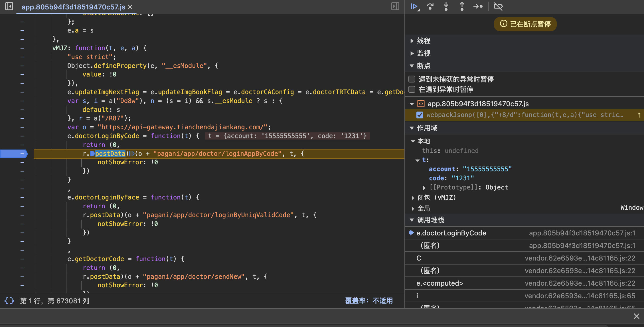Step over next function call
The height and width of the screenshot is (327, 644).
tap(430, 6)
